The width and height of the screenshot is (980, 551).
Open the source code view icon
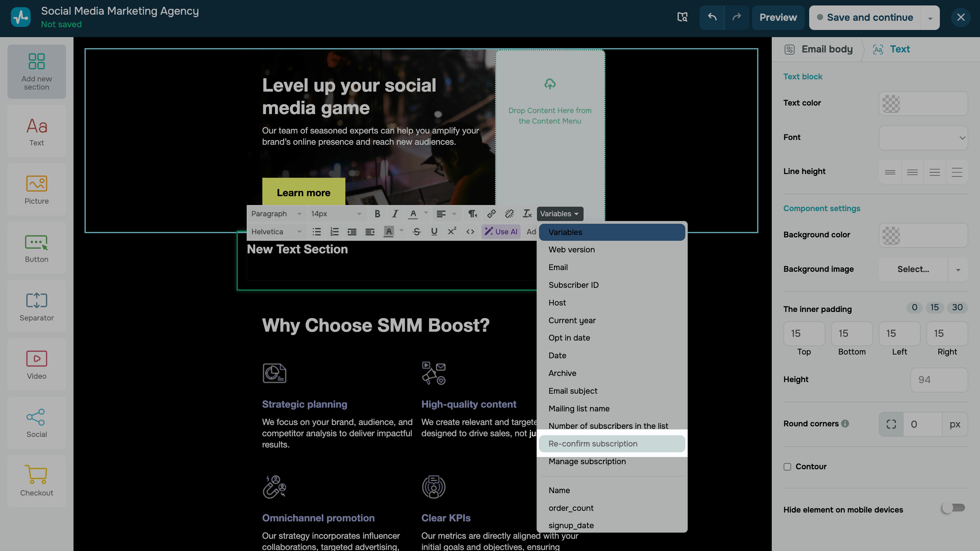(x=470, y=232)
